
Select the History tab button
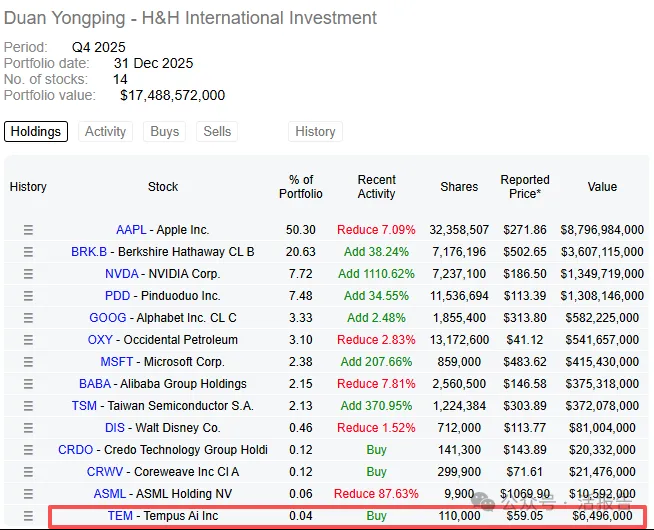tap(315, 131)
